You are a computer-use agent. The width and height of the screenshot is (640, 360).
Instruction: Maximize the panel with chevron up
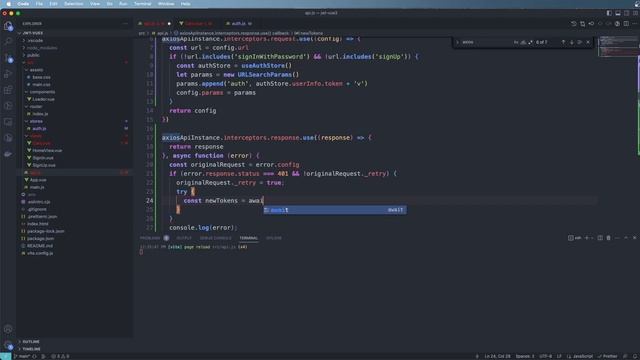point(626,238)
